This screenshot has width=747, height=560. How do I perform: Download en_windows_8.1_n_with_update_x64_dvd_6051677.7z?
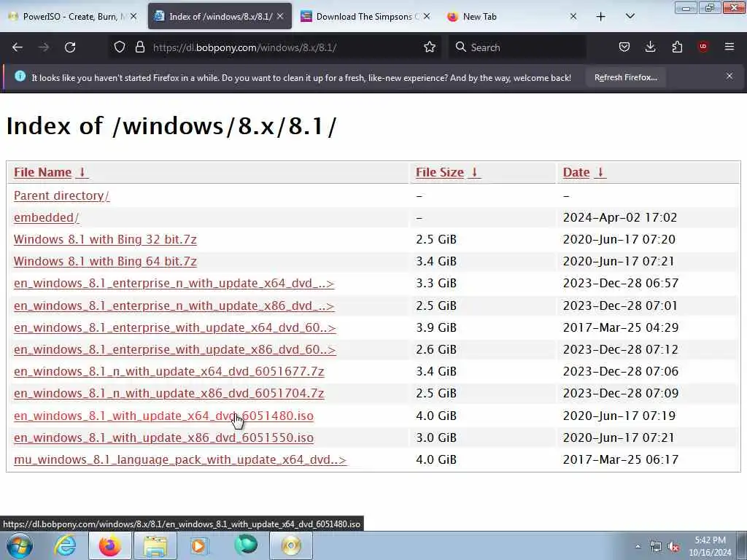(169, 371)
